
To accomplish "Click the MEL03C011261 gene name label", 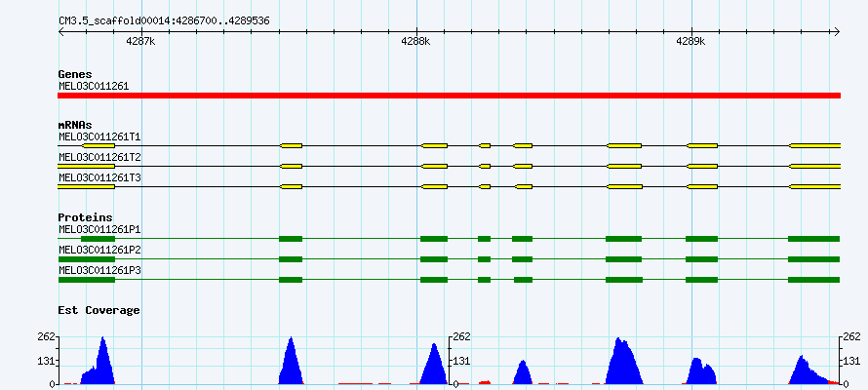I will click(94, 87).
